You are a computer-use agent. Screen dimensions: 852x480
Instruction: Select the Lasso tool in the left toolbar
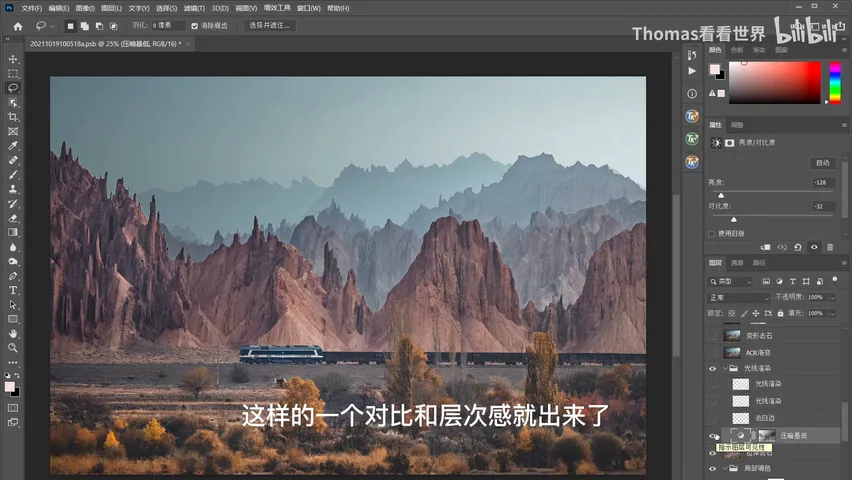coord(13,88)
